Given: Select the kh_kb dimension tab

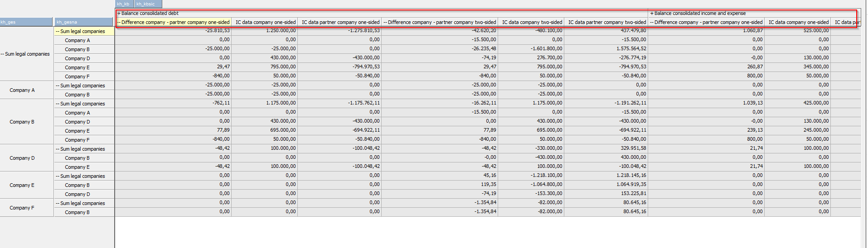Looking at the screenshot, I should tap(123, 4).
